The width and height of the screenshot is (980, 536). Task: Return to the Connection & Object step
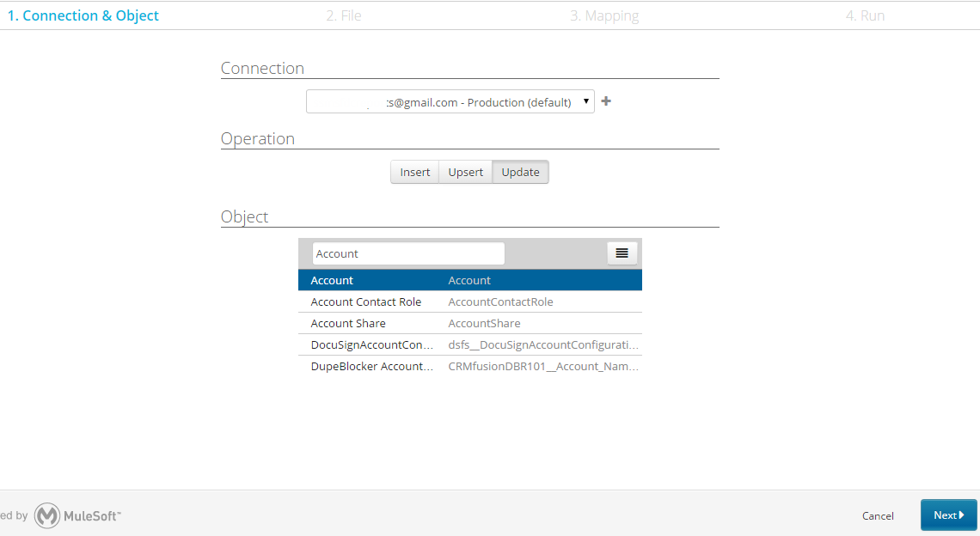83,15
